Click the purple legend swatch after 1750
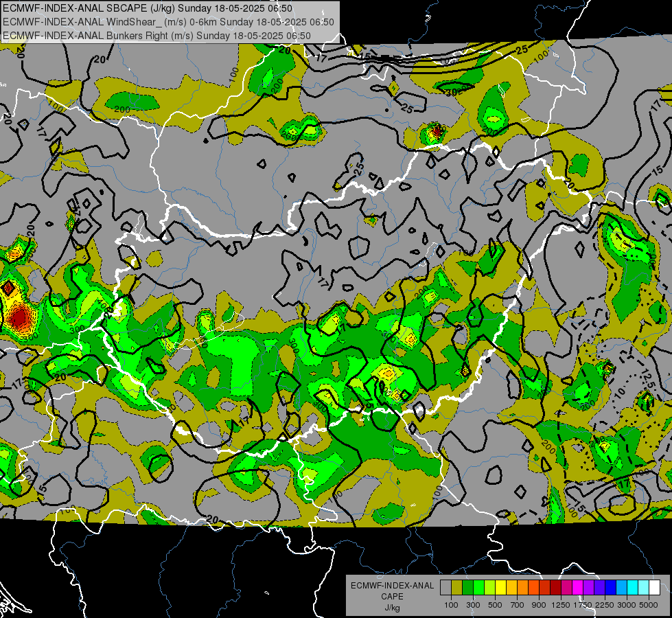The height and width of the screenshot is (618, 672). pos(589,588)
